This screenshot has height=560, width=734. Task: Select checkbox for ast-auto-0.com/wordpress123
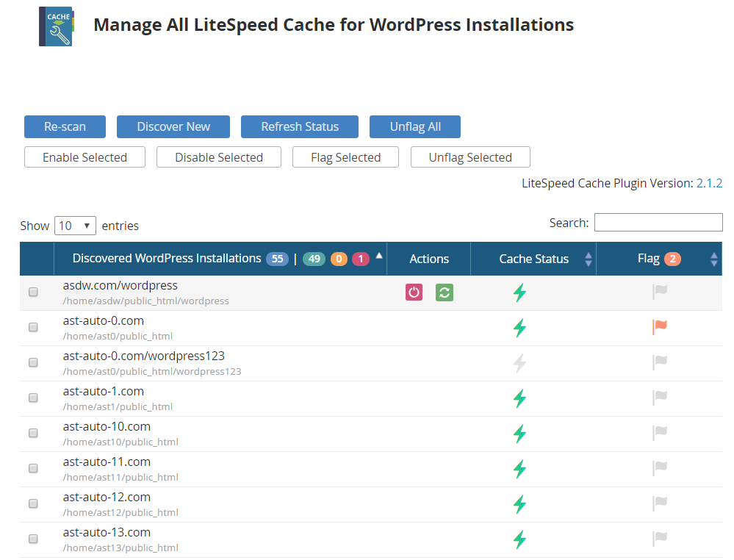[x=33, y=362]
